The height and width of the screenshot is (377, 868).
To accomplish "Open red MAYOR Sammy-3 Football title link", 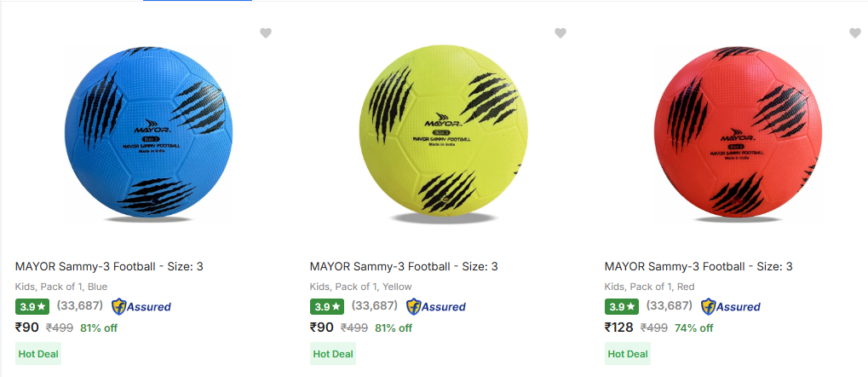I will point(698,267).
